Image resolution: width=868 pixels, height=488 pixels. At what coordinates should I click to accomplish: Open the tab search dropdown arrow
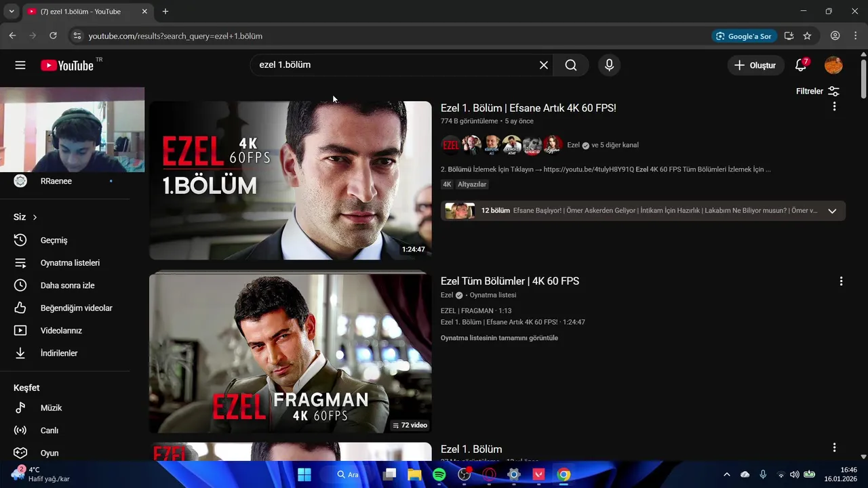[x=12, y=12]
